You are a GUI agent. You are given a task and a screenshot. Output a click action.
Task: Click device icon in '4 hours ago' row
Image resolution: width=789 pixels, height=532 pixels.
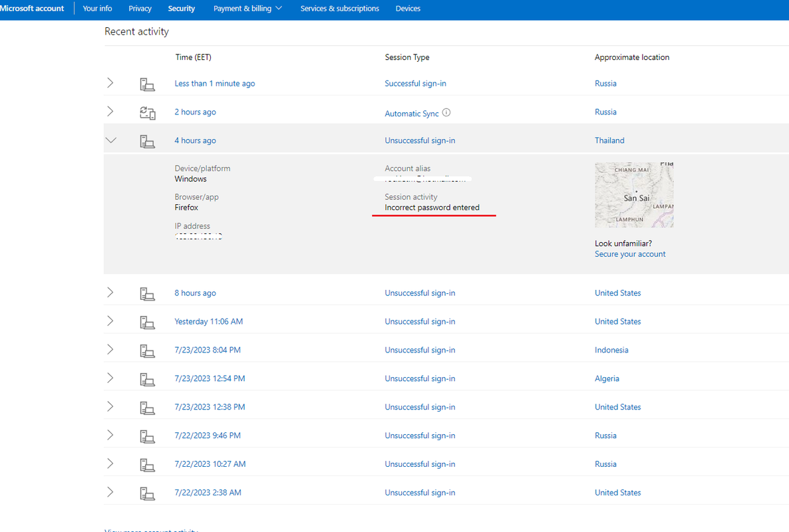point(147,141)
